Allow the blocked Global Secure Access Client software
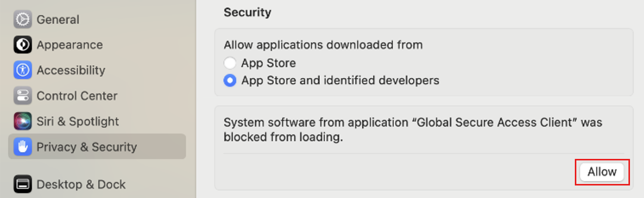Viewport: 644px width, 198px height. tap(602, 172)
